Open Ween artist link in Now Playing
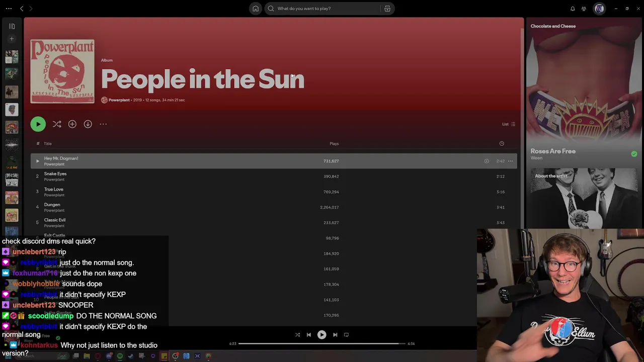 (536, 158)
